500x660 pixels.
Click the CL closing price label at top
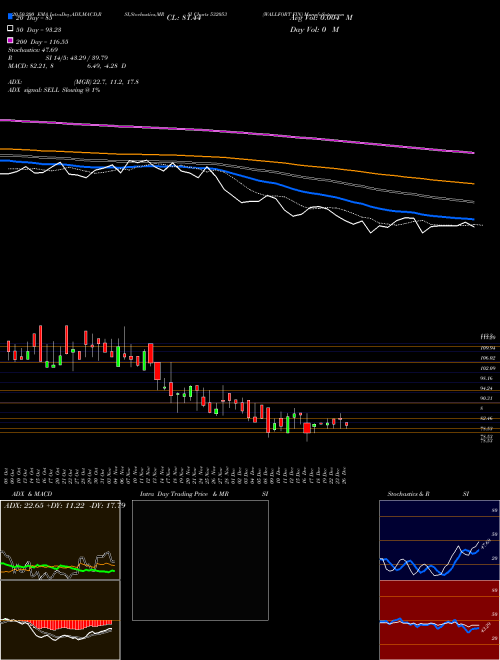(184, 18)
